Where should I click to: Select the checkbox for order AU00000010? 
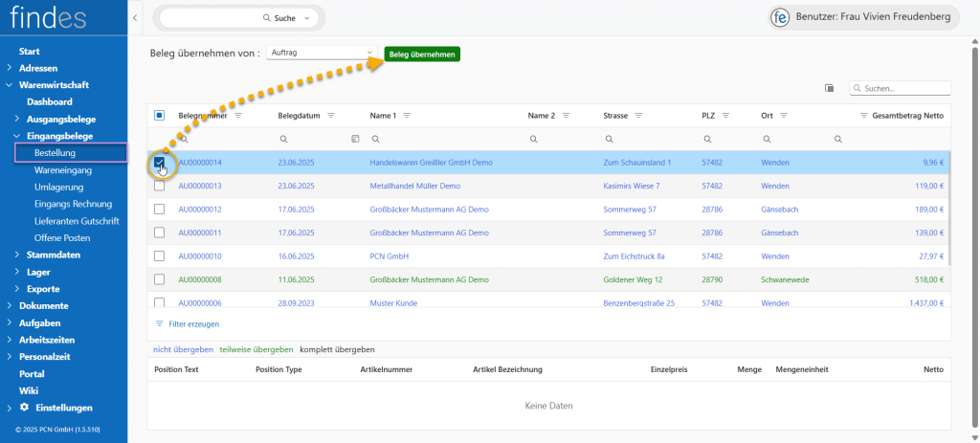pyautogui.click(x=160, y=256)
